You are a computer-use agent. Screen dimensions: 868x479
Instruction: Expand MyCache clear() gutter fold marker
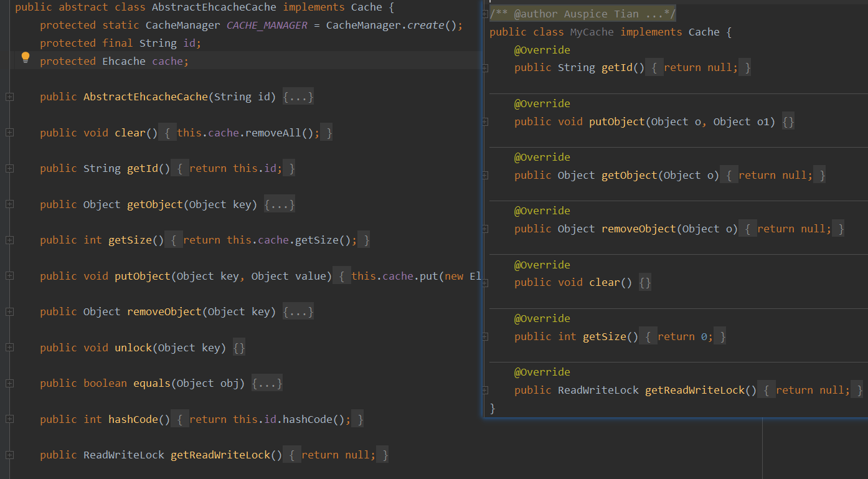[486, 282]
